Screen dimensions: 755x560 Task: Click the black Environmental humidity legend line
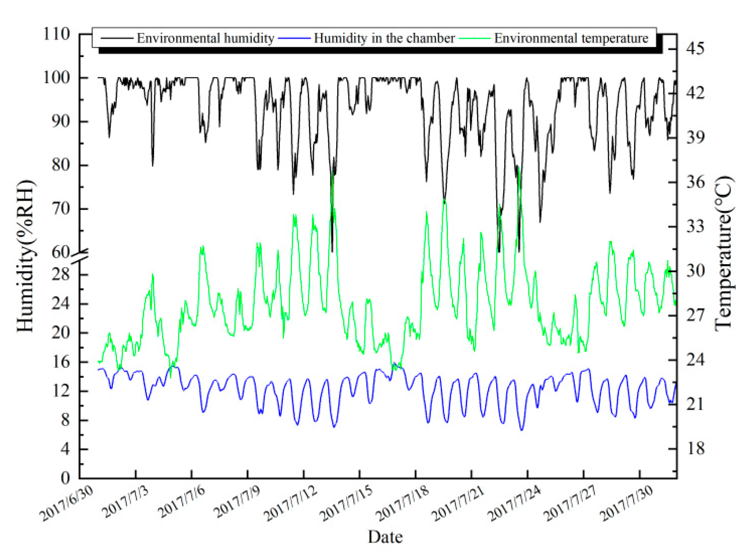click(116, 38)
